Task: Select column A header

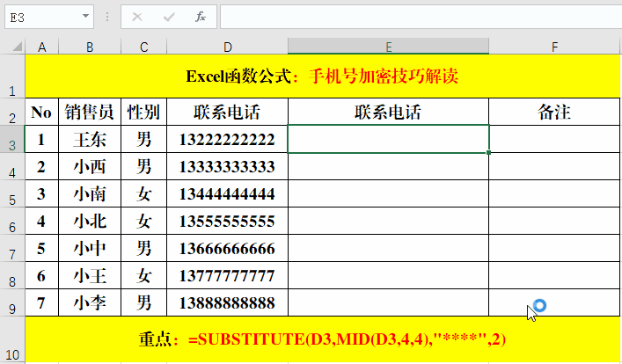Action: (41, 47)
